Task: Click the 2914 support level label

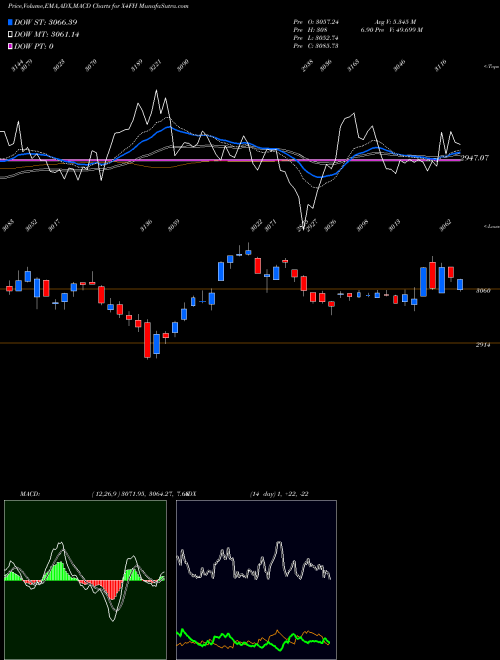Action: pyautogui.click(x=483, y=345)
